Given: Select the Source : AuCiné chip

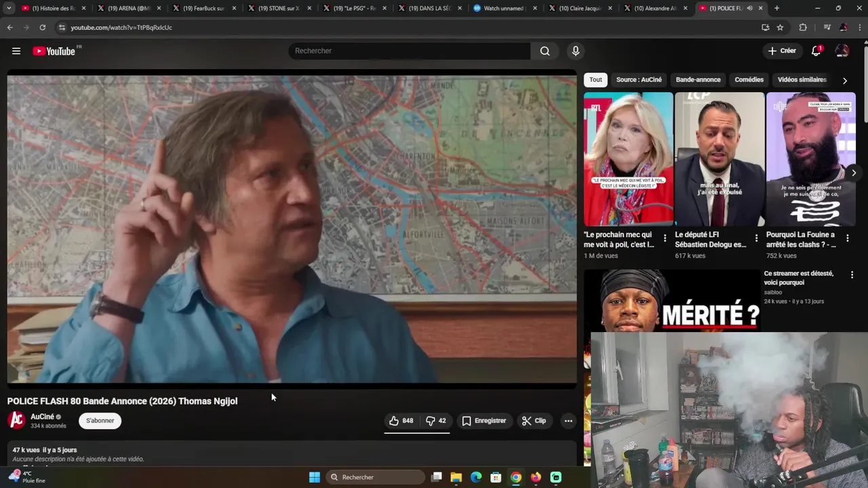Looking at the screenshot, I should point(639,80).
